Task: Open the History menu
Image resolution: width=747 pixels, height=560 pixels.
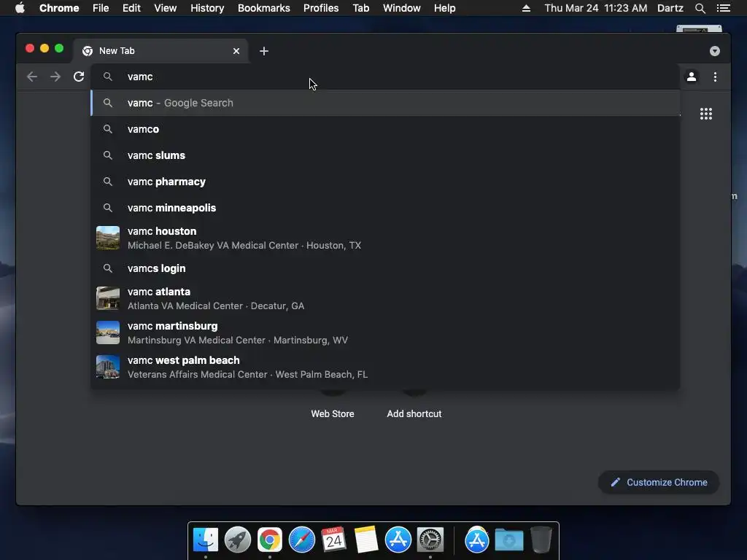Action: [x=207, y=8]
